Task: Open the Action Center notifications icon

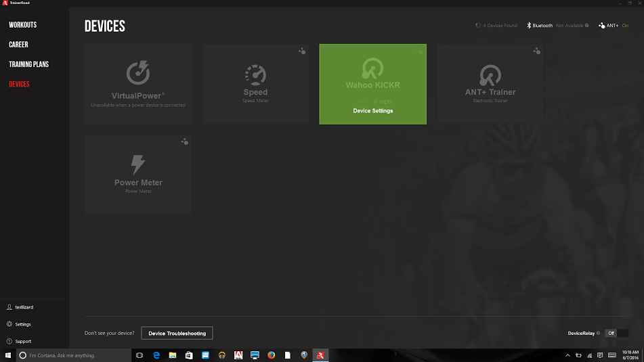Action: (600, 355)
